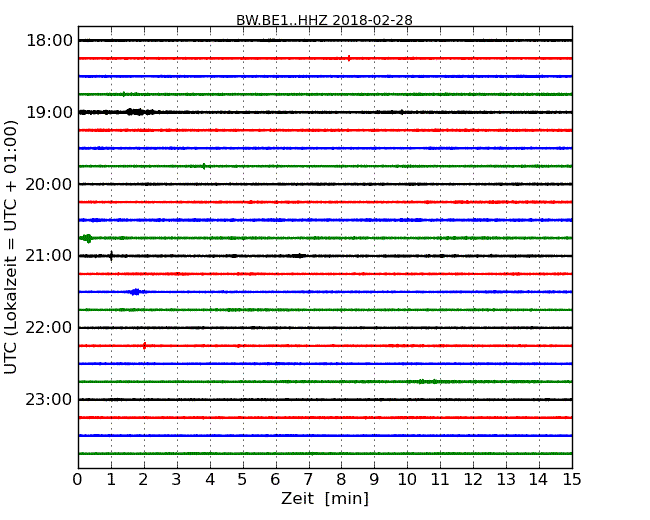Click the 20:00 time label
The height and width of the screenshot is (520, 650).
click(x=49, y=184)
